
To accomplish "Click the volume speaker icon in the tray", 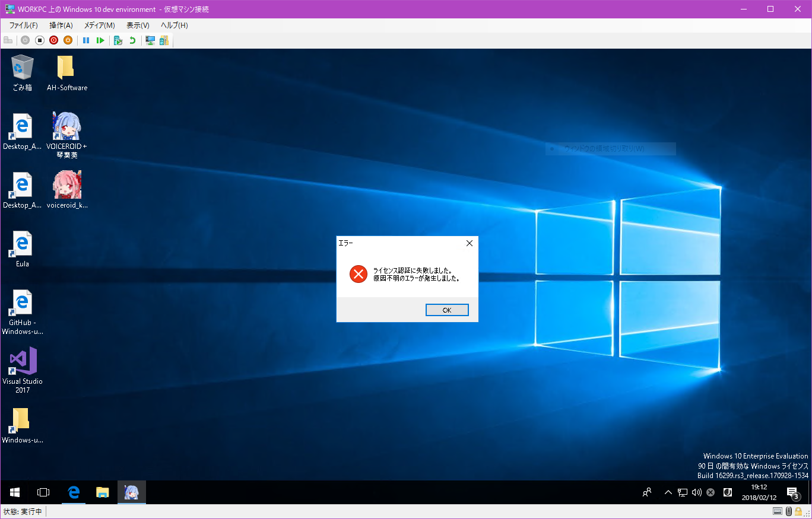I will tap(696, 492).
